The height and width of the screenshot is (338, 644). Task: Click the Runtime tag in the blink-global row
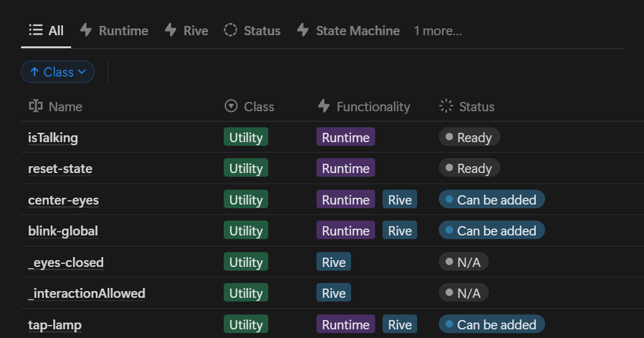346,230
